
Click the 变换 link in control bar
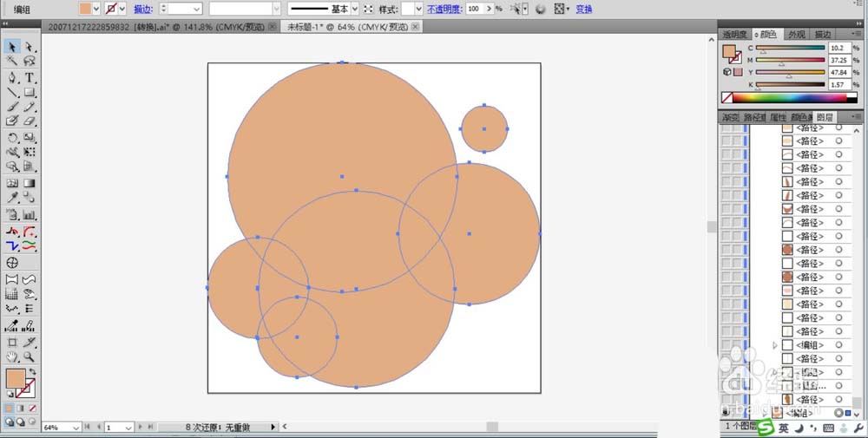click(x=584, y=9)
